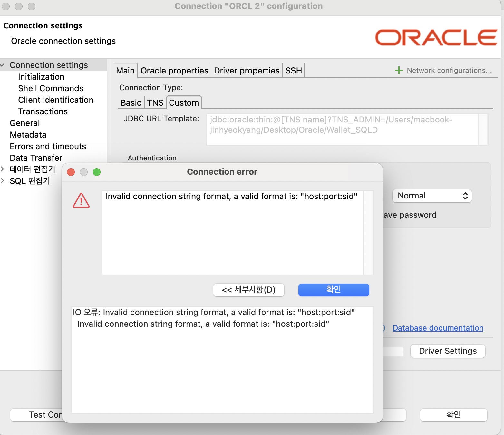
Task: Collapse the Connection settings tree node
Action: 3,65
